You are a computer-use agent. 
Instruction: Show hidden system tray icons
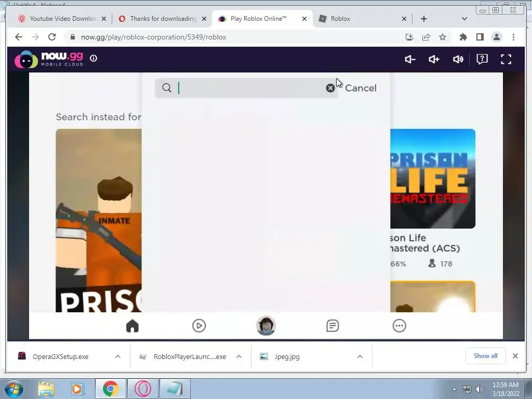coord(454,389)
